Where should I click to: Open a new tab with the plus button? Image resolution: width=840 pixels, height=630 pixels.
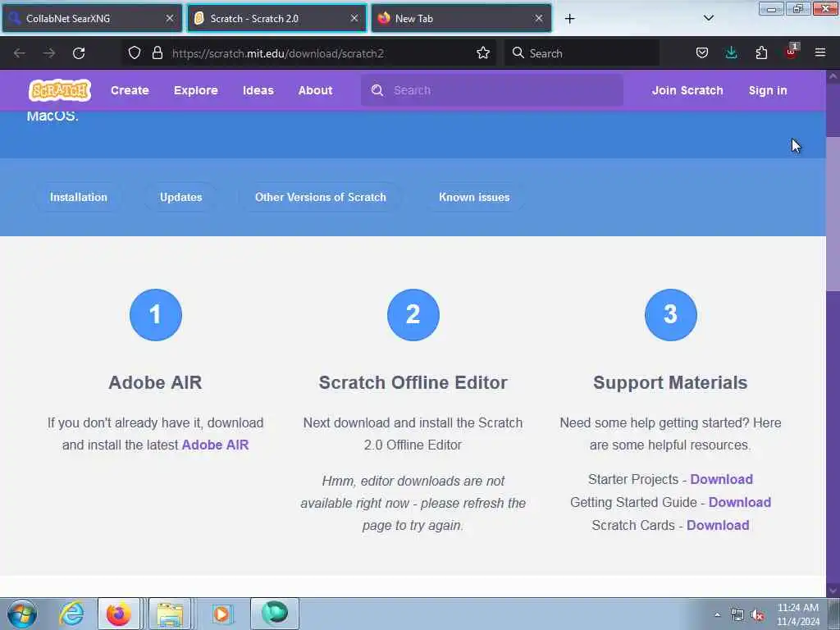pos(569,19)
